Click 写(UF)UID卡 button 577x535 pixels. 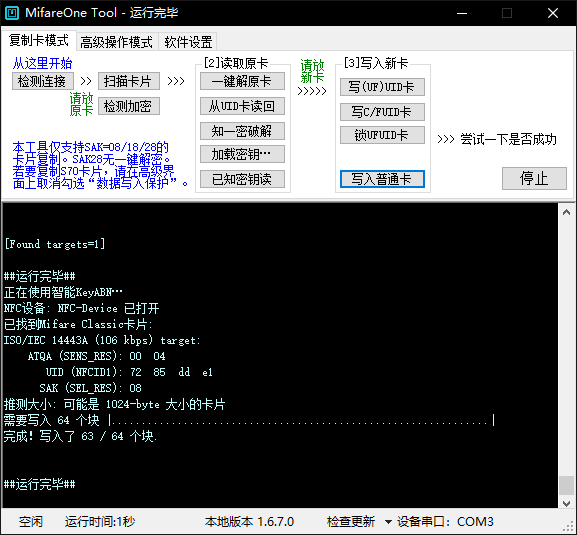click(x=382, y=87)
